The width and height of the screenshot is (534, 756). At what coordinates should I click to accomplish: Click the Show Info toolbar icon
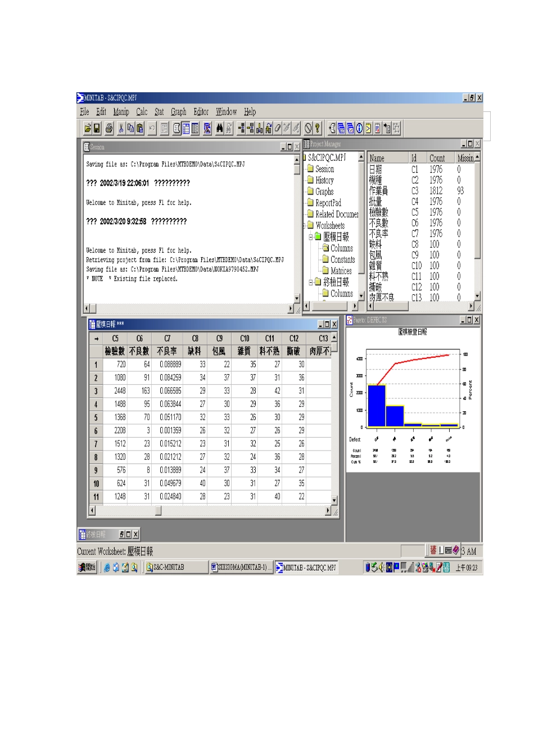(359, 129)
